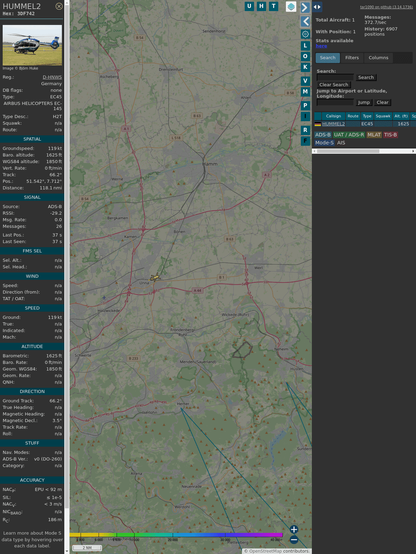Image resolution: width=416 pixels, height=554 pixels.
Task: Click the L map button
Action: click(305, 46)
